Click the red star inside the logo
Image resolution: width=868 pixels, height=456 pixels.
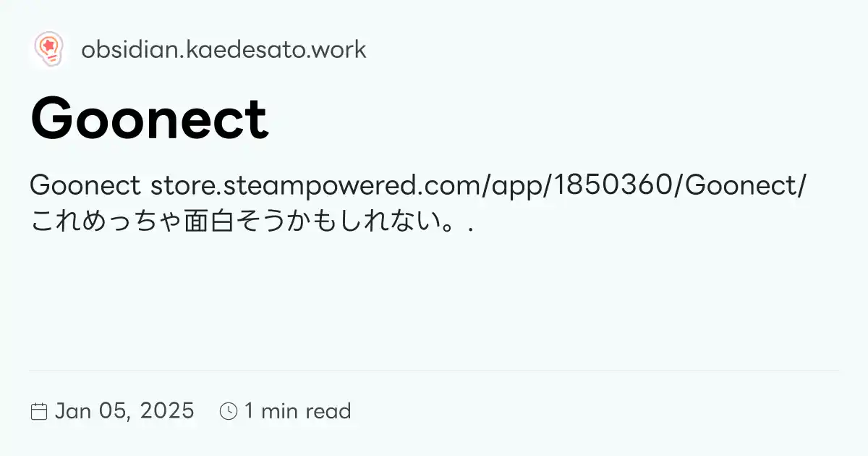pos(48,45)
